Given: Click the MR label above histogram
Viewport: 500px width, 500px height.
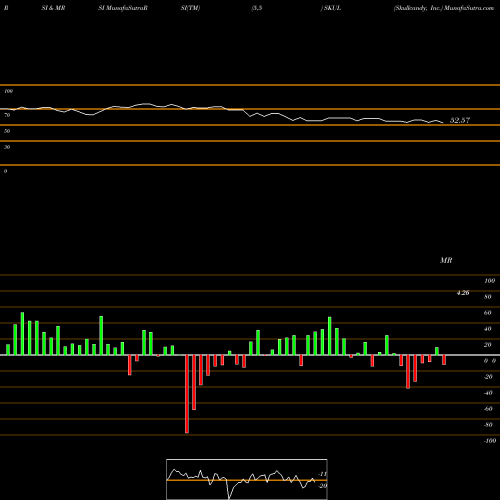Looking at the screenshot, I should click(x=446, y=260).
